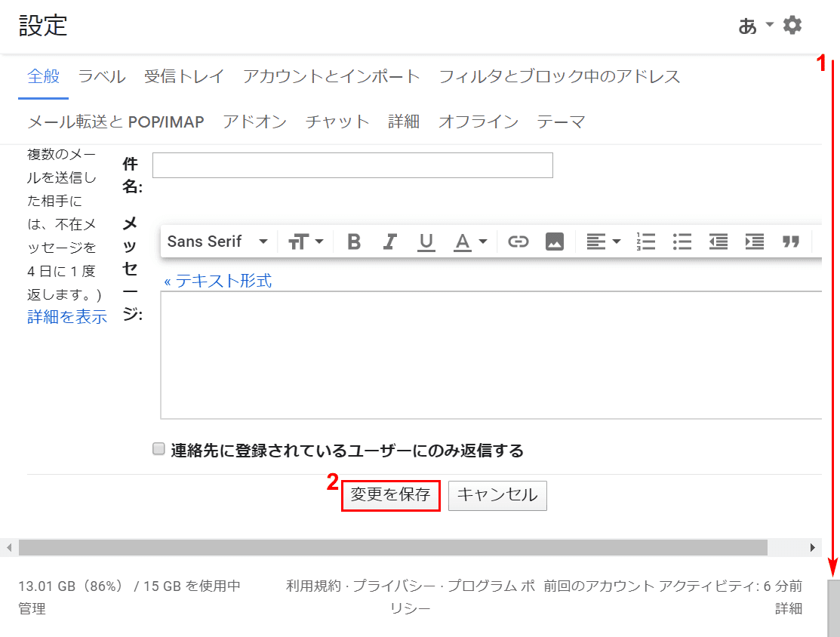Image resolution: width=840 pixels, height=637 pixels.
Task: Click the vertical scrollbar thumb
Action: (833, 608)
